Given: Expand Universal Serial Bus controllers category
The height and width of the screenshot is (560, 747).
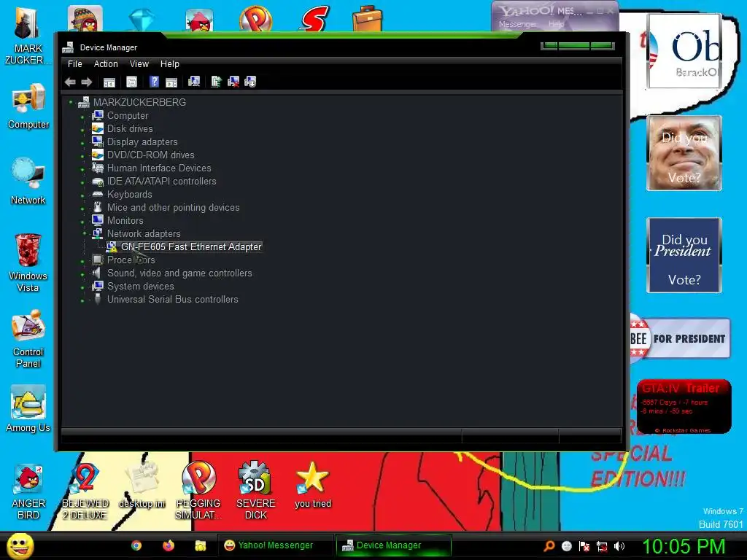Looking at the screenshot, I should (82, 300).
